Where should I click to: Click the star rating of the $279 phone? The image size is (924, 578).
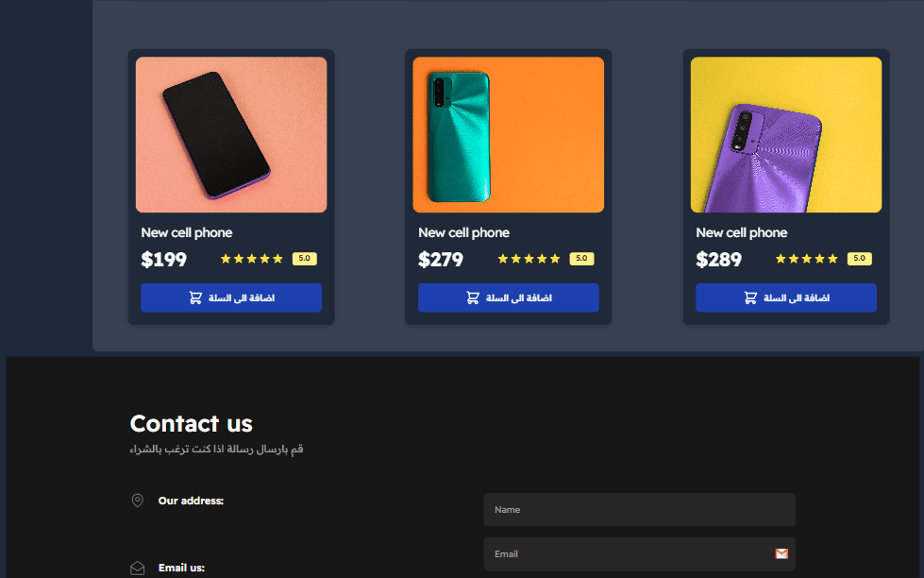pyautogui.click(x=529, y=259)
